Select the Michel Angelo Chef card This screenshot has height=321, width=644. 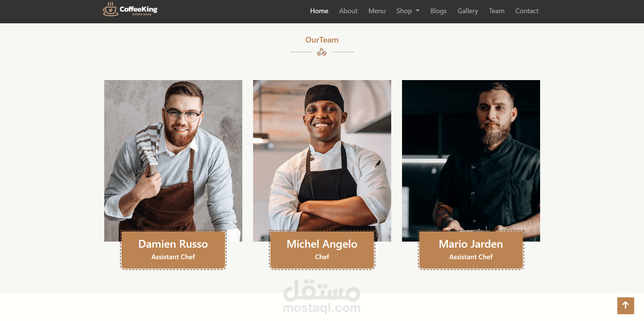coord(322,250)
